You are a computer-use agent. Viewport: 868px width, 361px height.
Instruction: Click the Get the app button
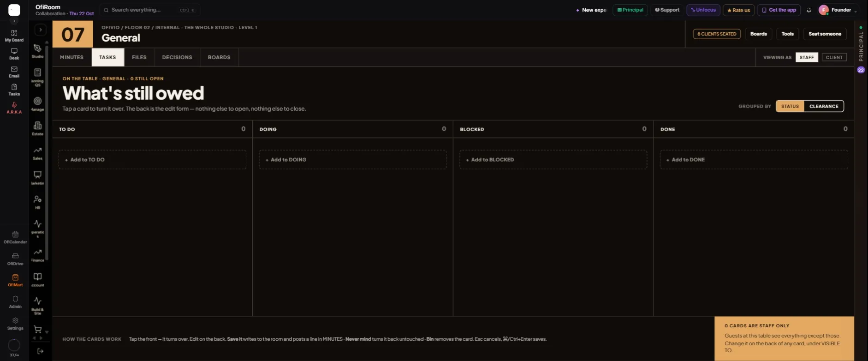[x=779, y=10]
